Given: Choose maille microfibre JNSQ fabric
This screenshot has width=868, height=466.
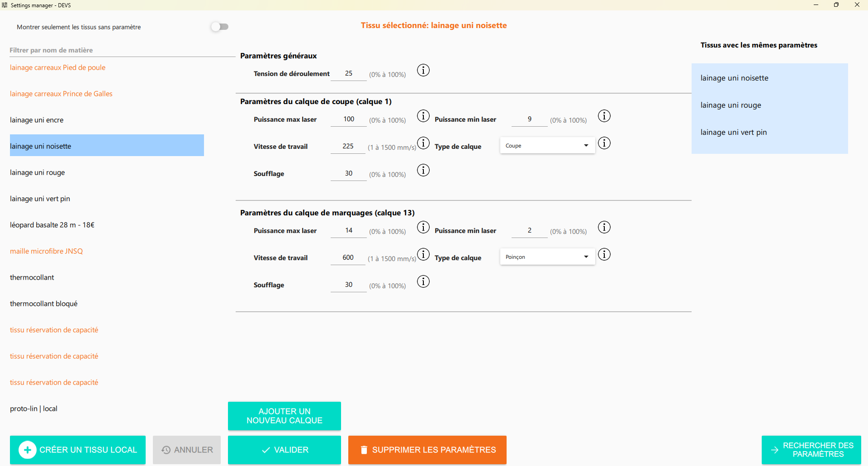Looking at the screenshot, I should click(x=46, y=251).
